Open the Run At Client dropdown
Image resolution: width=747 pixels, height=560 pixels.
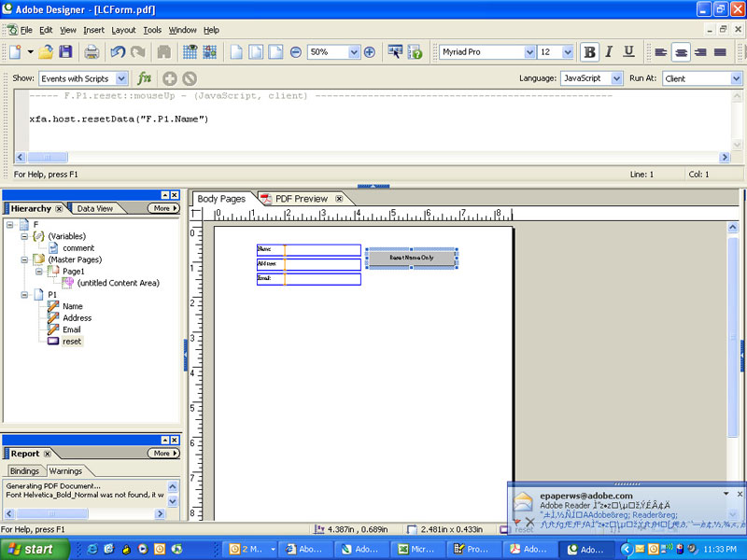[736, 78]
